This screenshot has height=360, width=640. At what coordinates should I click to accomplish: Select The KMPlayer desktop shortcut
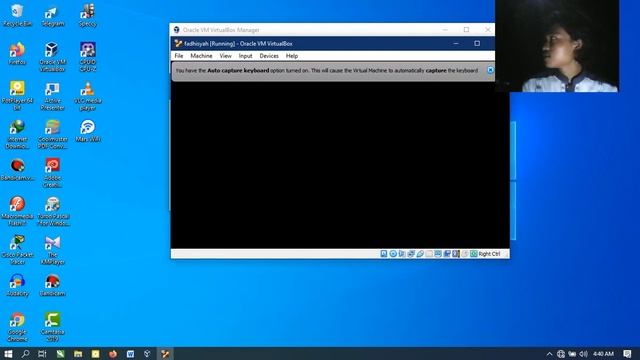[x=52, y=250]
